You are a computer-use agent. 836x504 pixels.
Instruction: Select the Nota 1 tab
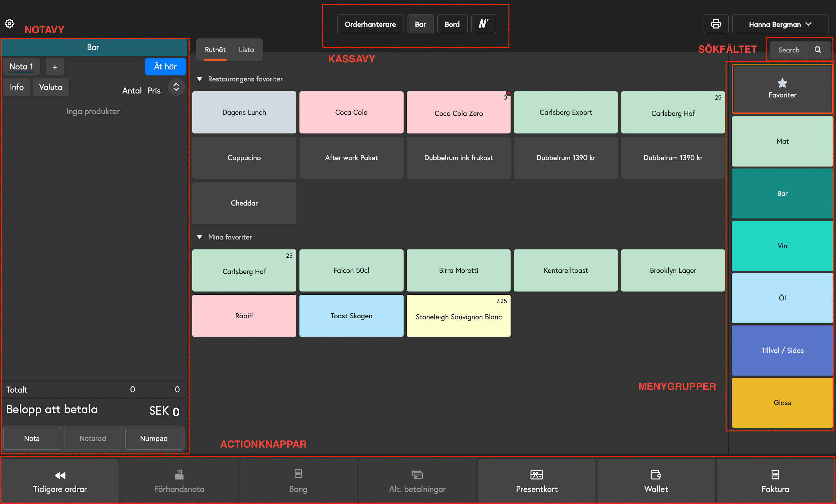click(x=21, y=67)
